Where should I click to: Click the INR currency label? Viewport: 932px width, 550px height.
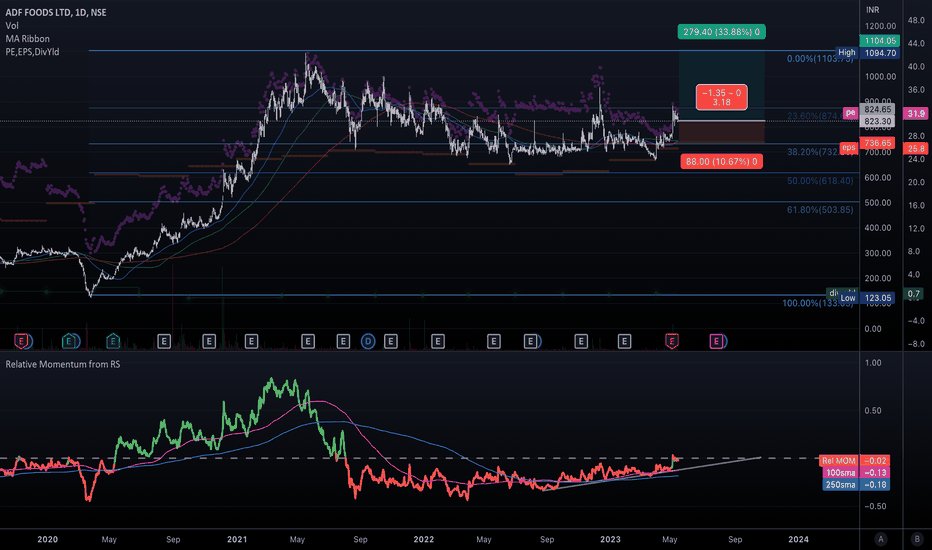pyautogui.click(x=873, y=10)
